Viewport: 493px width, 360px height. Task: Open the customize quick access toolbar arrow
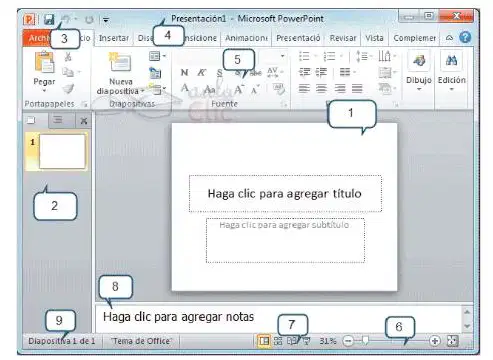[x=106, y=20]
